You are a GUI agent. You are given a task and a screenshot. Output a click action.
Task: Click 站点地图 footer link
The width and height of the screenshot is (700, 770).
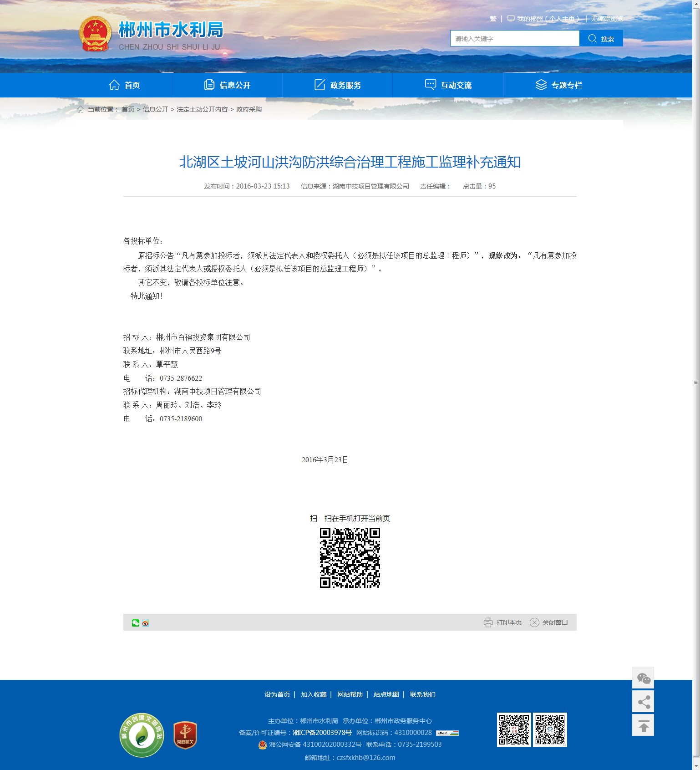[x=386, y=694]
